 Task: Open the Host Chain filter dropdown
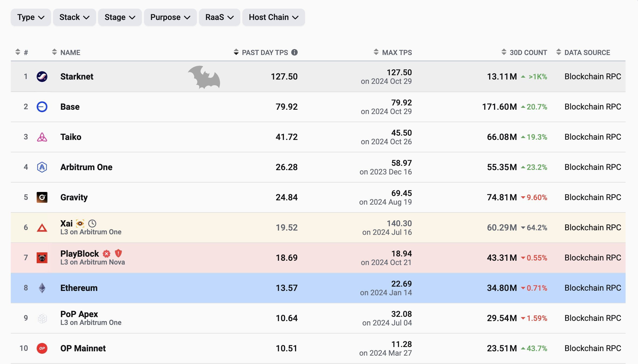(x=273, y=17)
